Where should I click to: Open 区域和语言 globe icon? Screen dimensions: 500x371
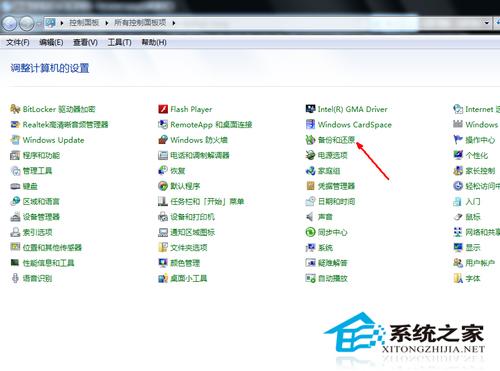[15, 201]
